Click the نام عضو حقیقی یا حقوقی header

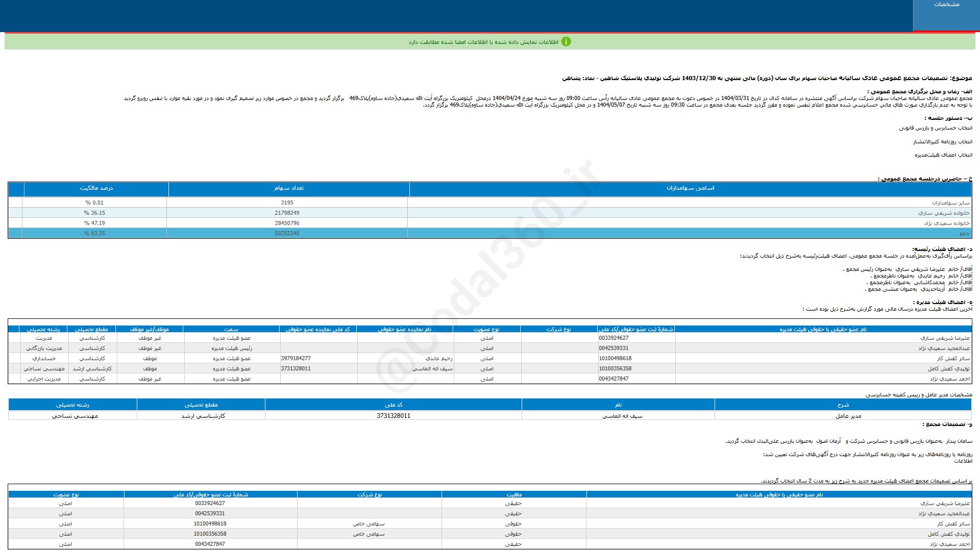point(823,329)
